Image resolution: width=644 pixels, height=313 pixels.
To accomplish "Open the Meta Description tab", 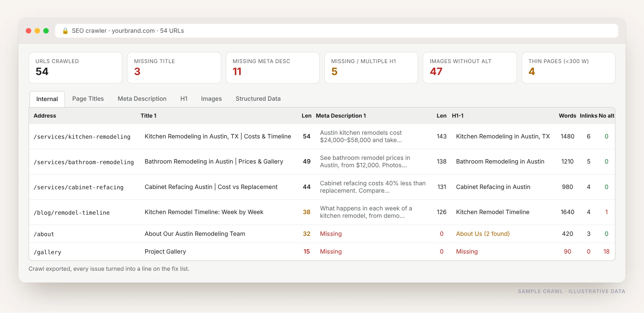I will click(x=142, y=99).
